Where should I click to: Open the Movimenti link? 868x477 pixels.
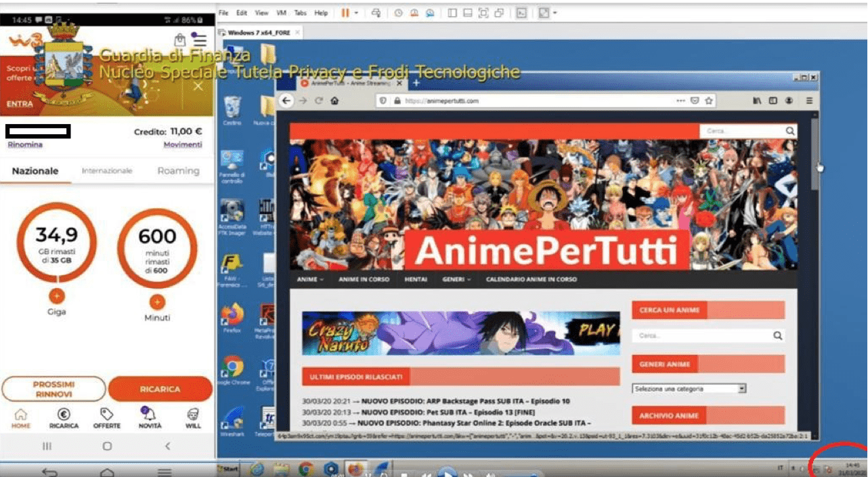pyautogui.click(x=183, y=145)
